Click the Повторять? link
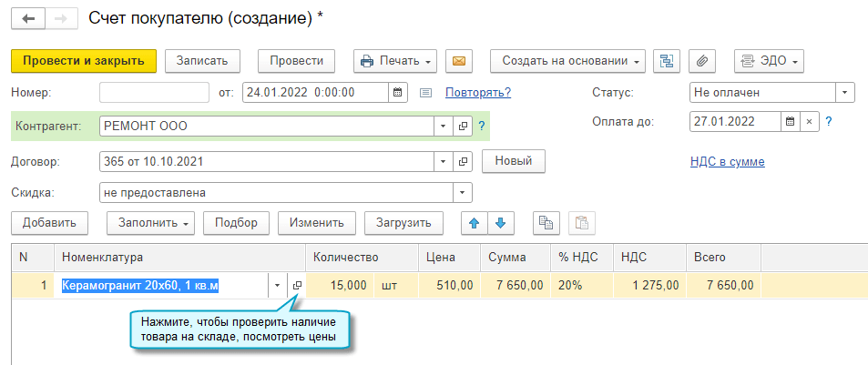Image resolution: width=868 pixels, height=365 pixels. point(477,92)
